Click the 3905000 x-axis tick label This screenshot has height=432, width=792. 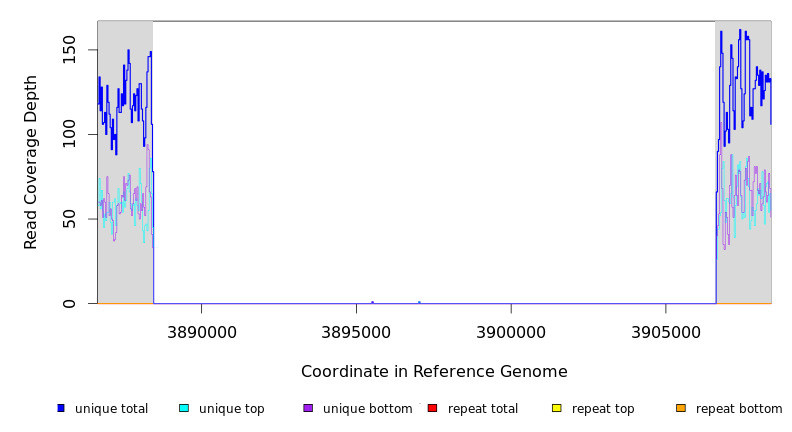pyautogui.click(x=666, y=332)
